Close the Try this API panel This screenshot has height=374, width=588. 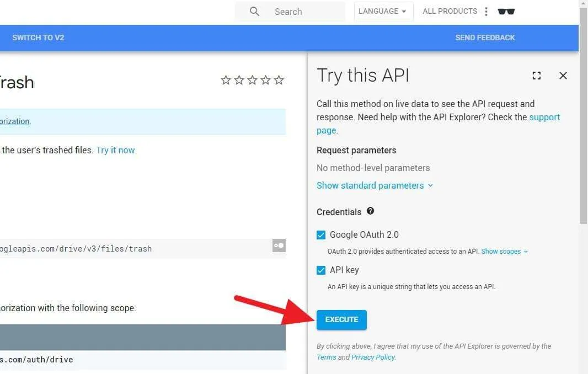[563, 76]
